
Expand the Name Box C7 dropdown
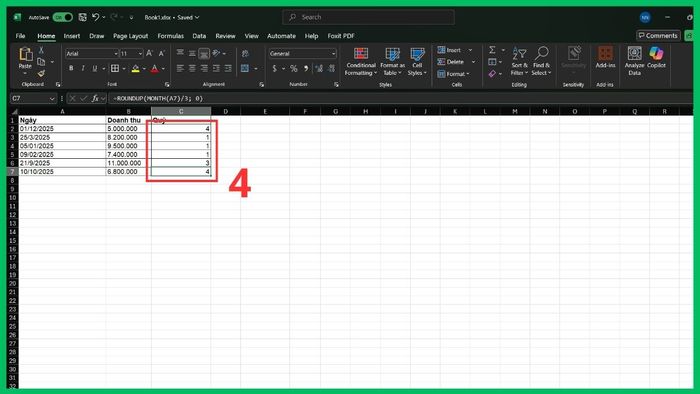point(52,98)
